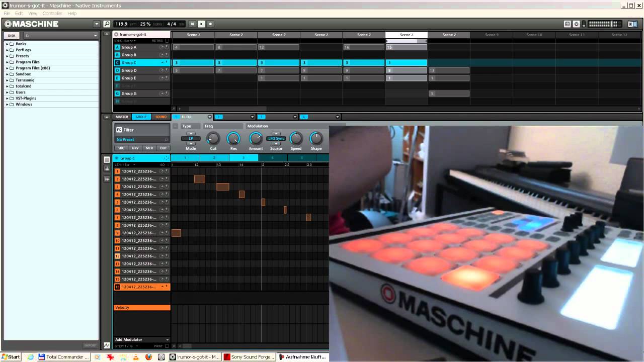Click the audio engine power icon
Screen dimensions: 644x362
coord(577,24)
